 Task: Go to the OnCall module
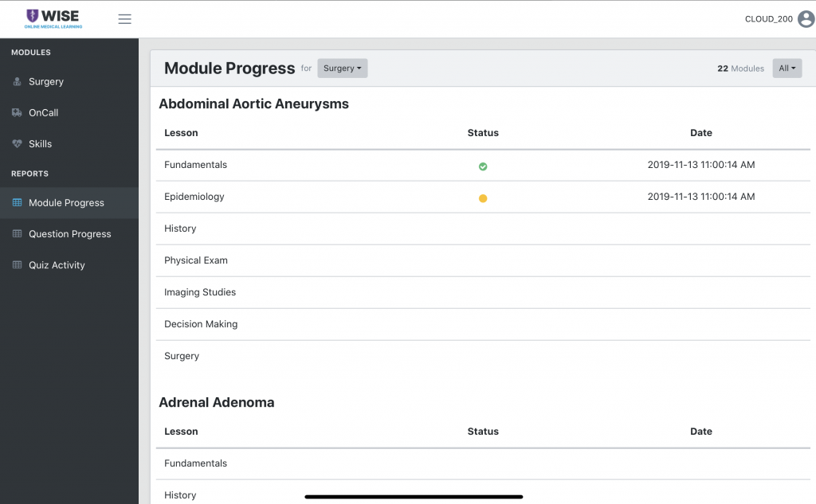coord(44,113)
